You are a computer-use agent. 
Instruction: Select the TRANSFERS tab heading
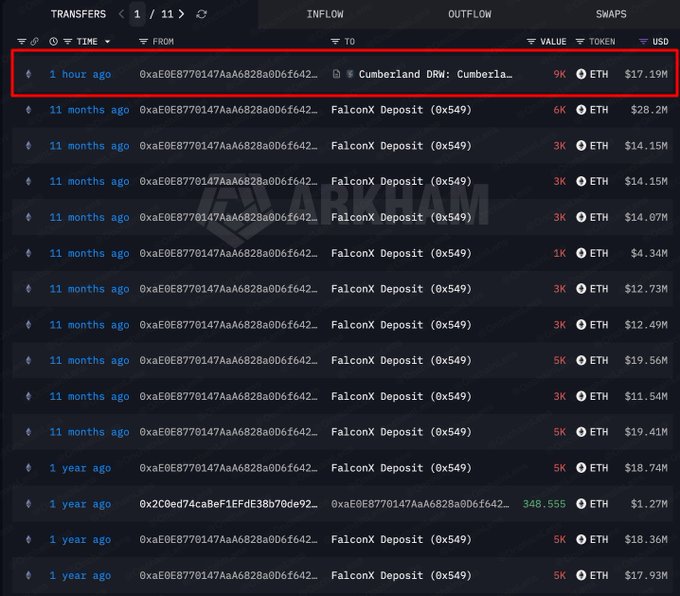pyautogui.click(x=78, y=14)
